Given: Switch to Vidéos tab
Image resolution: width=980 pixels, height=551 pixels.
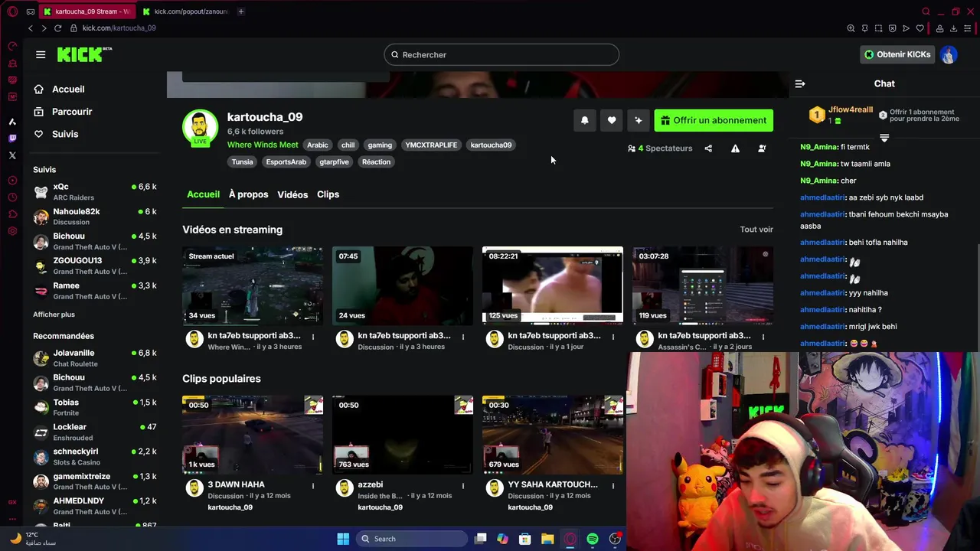Looking at the screenshot, I should (292, 194).
